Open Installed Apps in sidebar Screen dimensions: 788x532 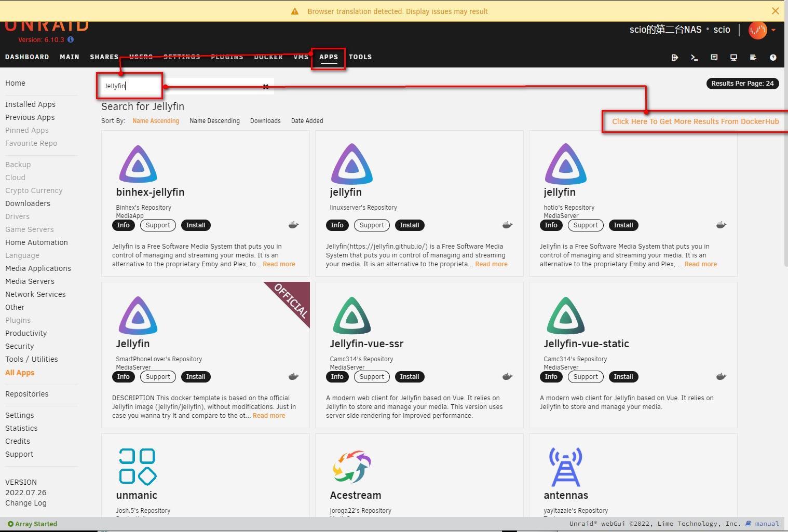coord(30,104)
